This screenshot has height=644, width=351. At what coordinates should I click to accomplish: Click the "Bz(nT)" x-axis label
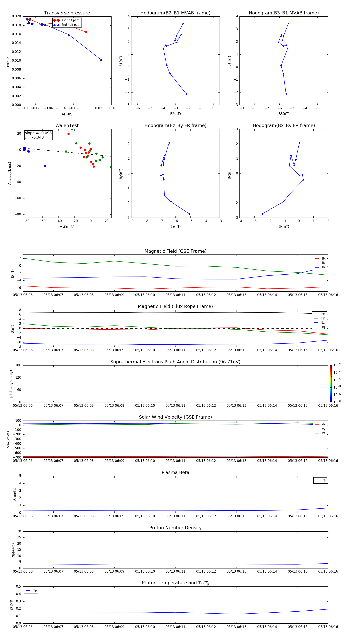[x=175, y=227]
